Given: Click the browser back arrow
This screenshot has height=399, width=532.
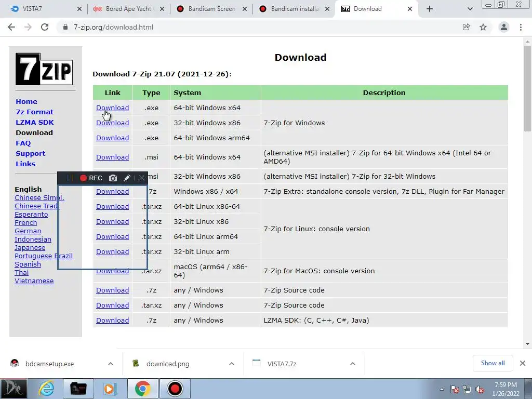Looking at the screenshot, I should point(11,27).
